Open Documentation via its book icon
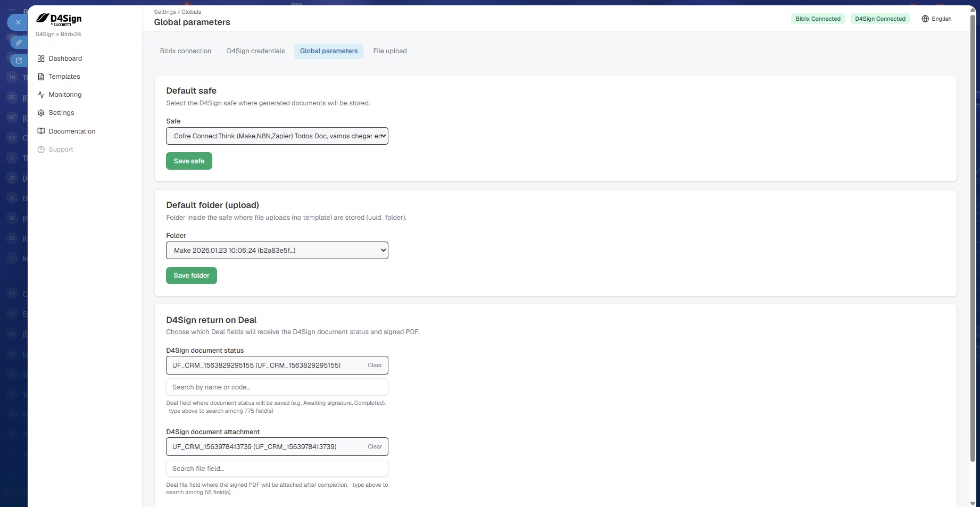980x507 pixels. coord(41,131)
